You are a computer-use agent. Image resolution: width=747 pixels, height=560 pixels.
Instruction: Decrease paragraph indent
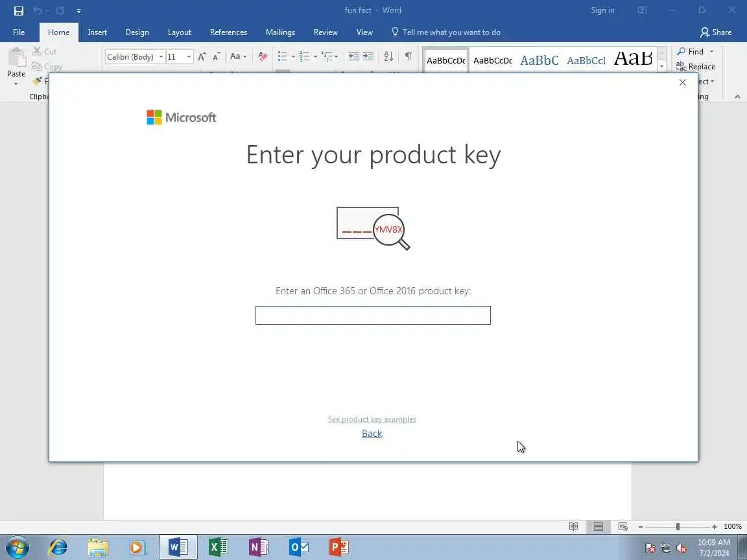point(354,56)
